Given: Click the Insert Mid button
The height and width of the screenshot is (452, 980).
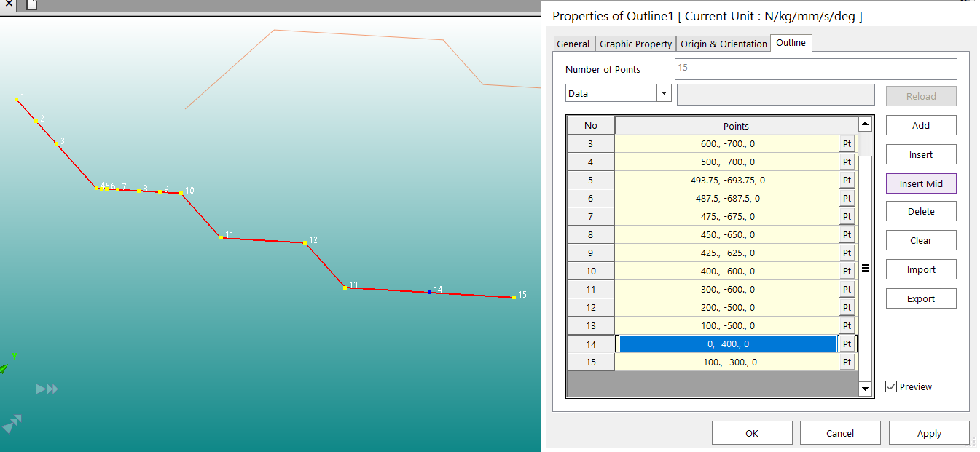Looking at the screenshot, I should pos(920,183).
